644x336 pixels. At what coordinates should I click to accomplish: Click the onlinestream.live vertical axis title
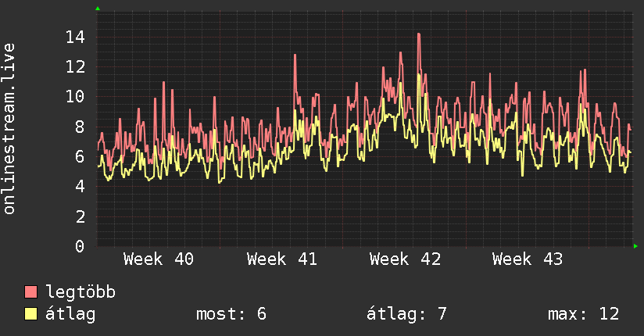(9, 129)
